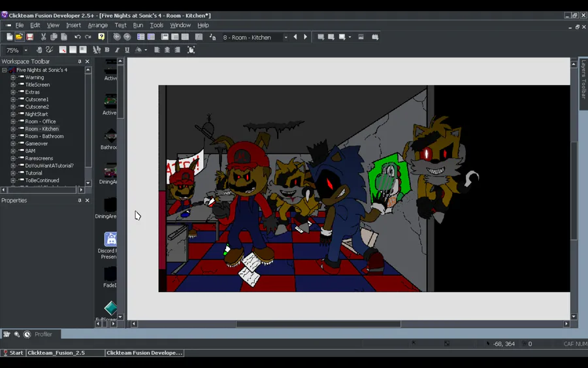The image size is (588, 368).
Task: Open the Run menu
Action: pyautogui.click(x=138, y=25)
